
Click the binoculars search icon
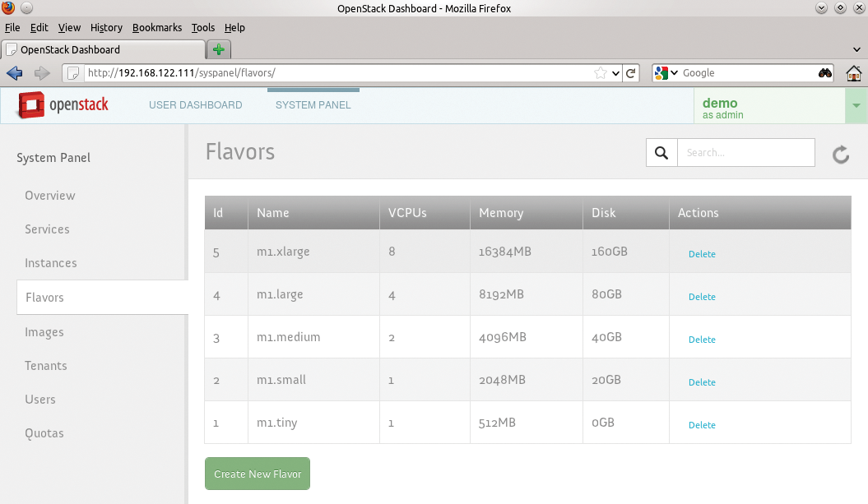coord(824,73)
